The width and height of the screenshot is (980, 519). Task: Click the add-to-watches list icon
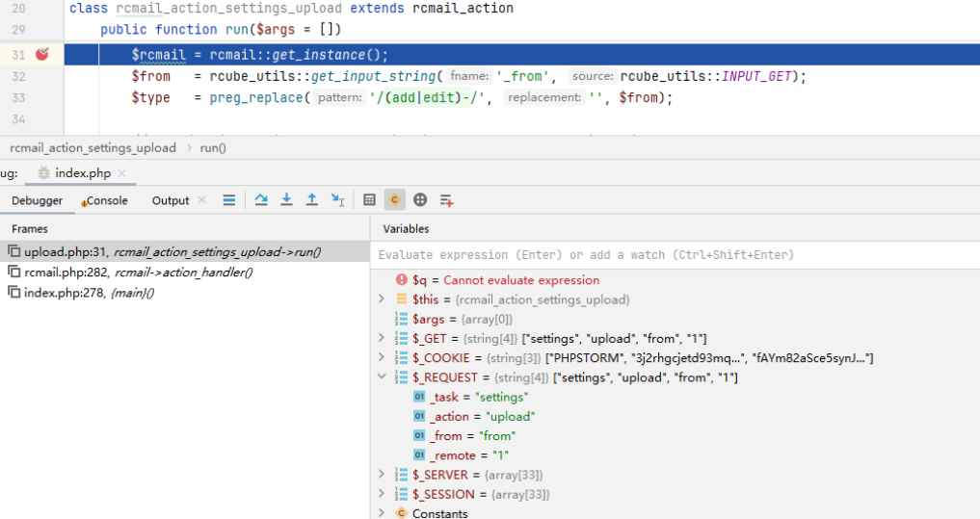pyautogui.click(x=446, y=200)
